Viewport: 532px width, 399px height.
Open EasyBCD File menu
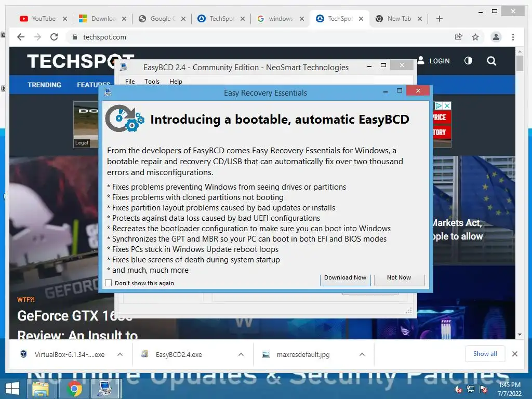coord(130,82)
